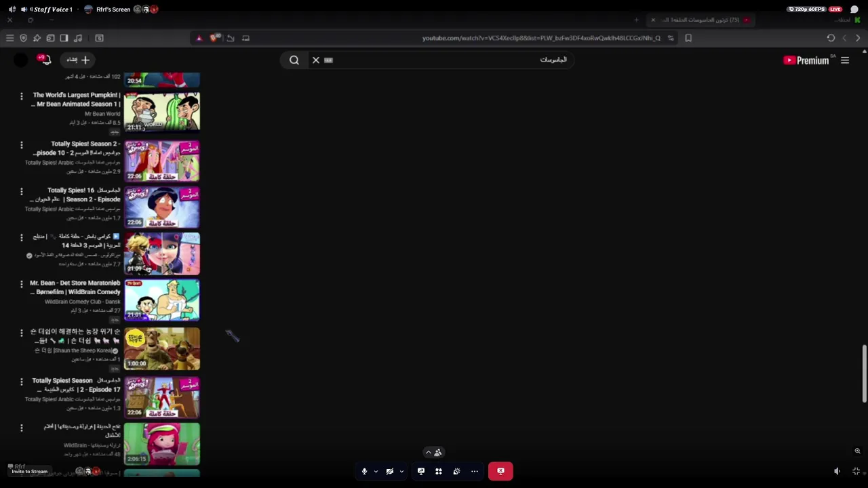
Task: Adjust stream volume with the speaker icon
Action: coord(837,471)
